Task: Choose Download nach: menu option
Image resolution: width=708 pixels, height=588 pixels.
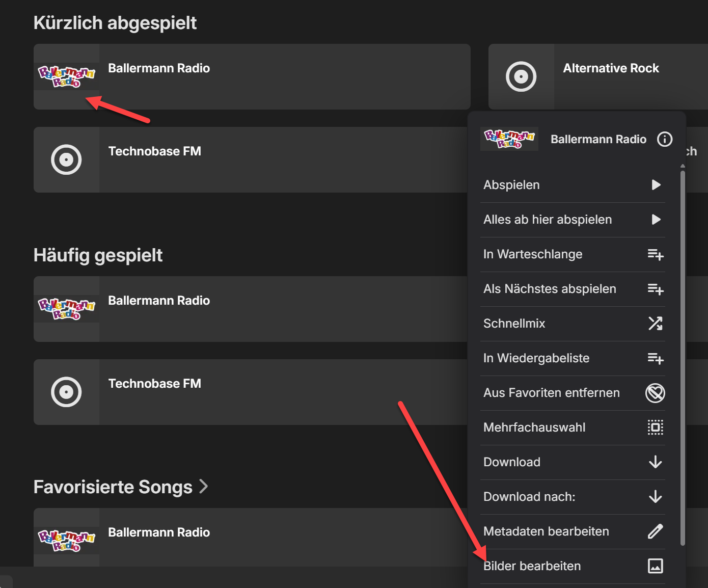Action: click(529, 497)
